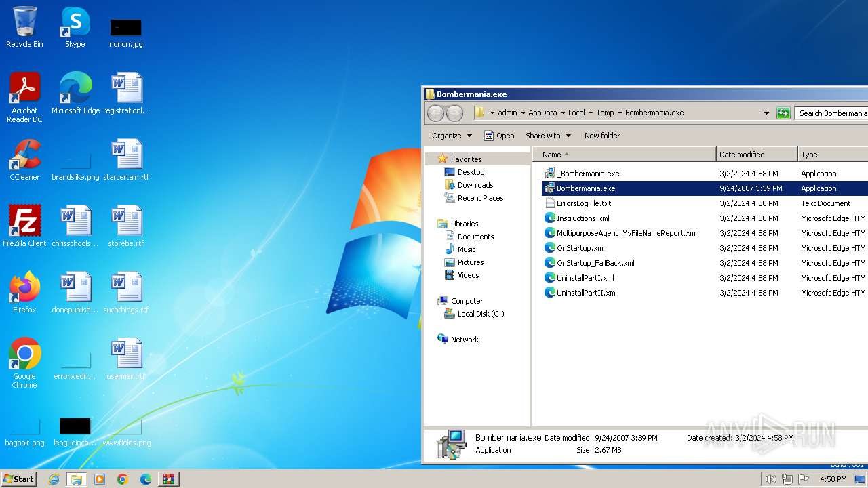Open Documents library
868x488 pixels.
tap(475, 237)
